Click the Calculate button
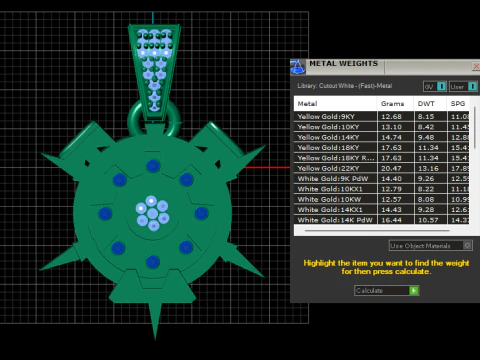This screenshot has height=360, width=480. 386,291
